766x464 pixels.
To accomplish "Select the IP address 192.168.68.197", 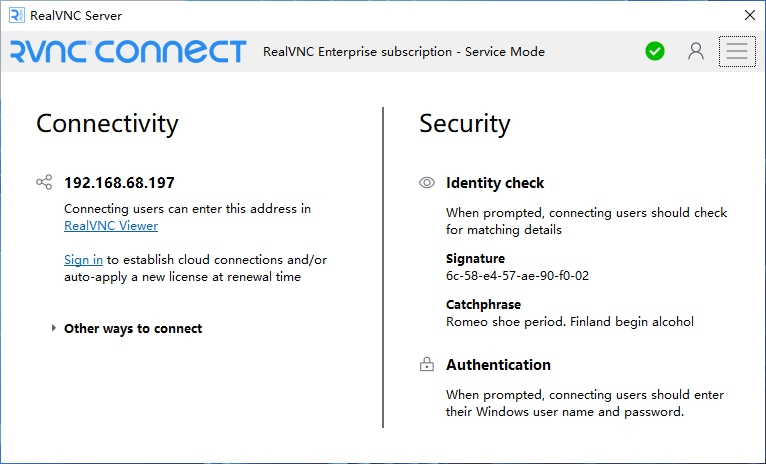I will [119, 183].
